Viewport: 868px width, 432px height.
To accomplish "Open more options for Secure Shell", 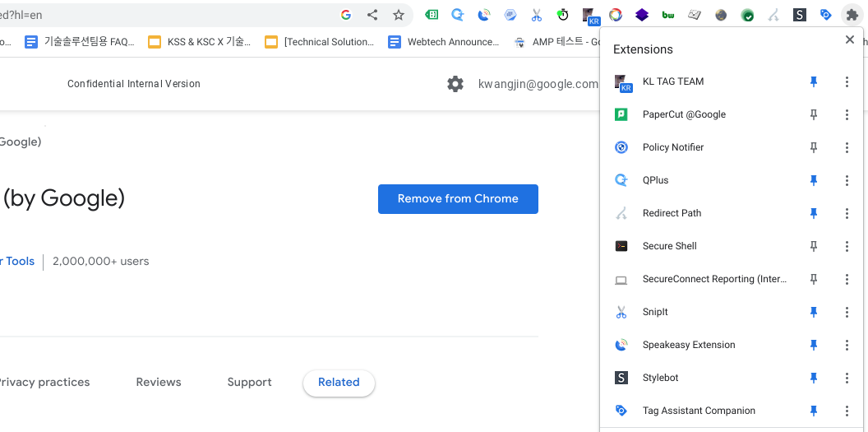I will (x=847, y=247).
